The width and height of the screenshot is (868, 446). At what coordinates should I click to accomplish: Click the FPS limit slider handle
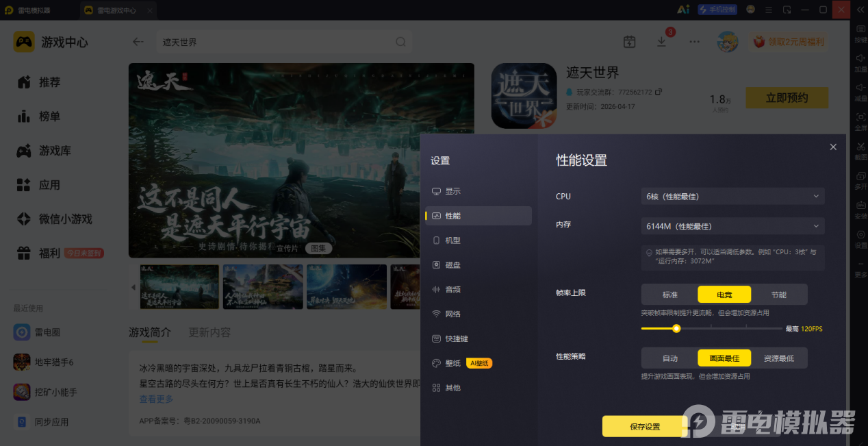676,328
